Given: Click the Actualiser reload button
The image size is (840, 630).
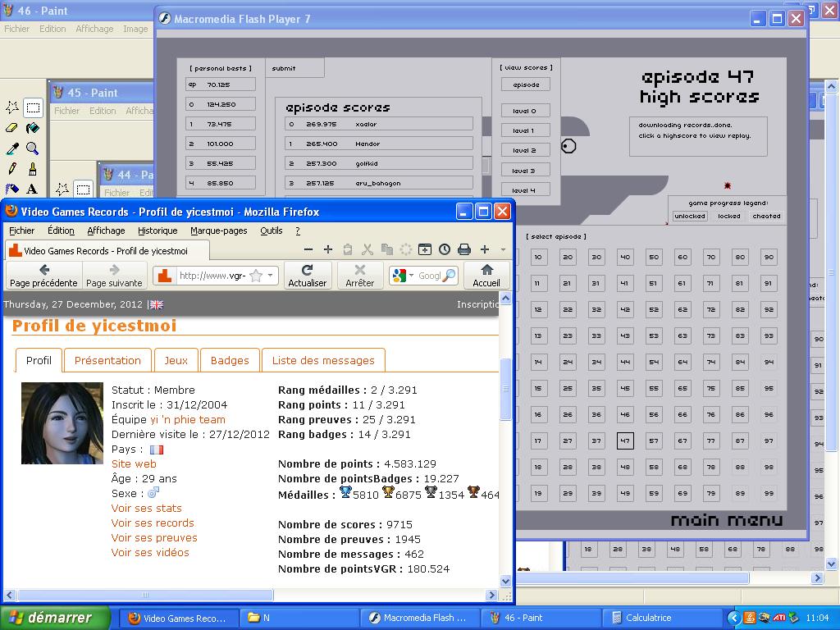Looking at the screenshot, I should (x=307, y=275).
